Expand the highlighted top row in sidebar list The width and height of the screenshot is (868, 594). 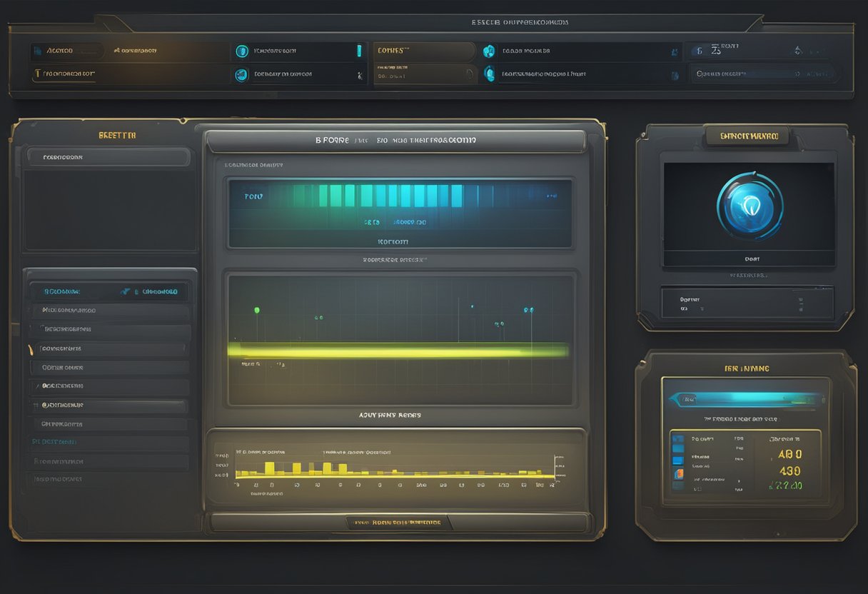tap(108, 291)
